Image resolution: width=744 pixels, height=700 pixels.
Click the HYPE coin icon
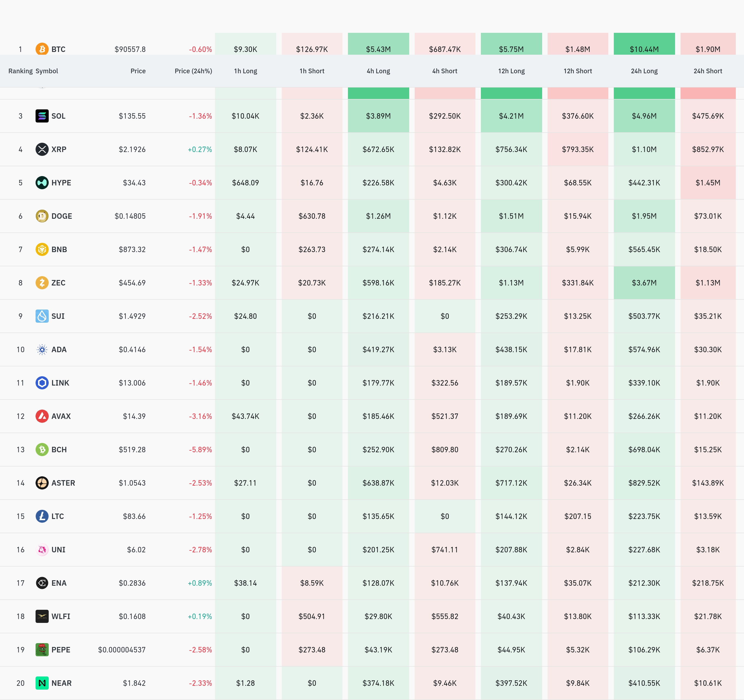[x=42, y=183]
